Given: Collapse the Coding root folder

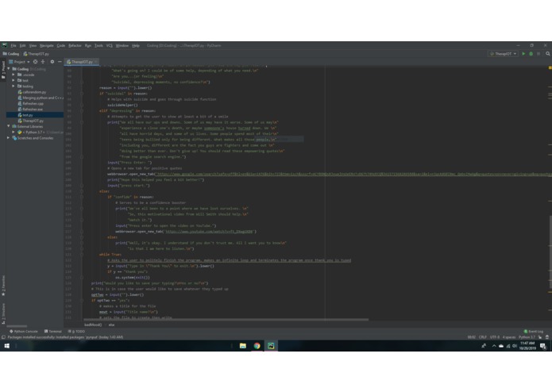Looking at the screenshot, I should [x=9, y=69].
